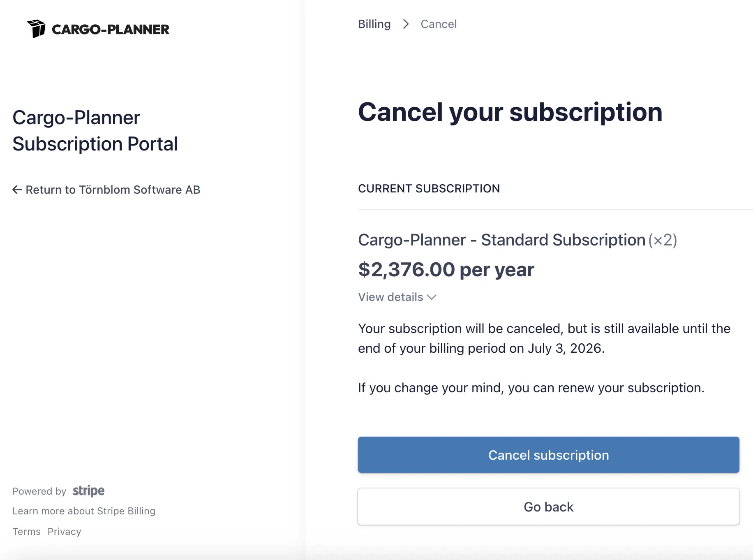This screenshot has height=560, width=753.
Task: Return to Törnblom Software AB
Action: pyautogui.click(x=106, y=190)
